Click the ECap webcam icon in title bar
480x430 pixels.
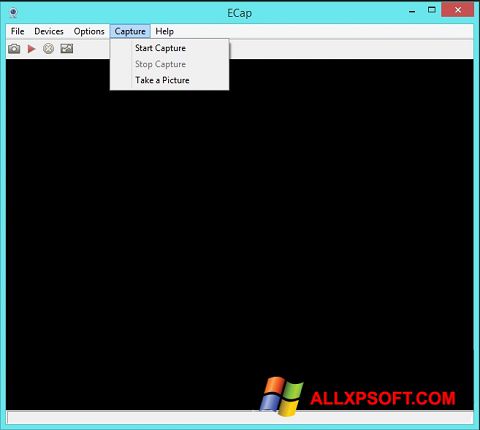point(13,13)
